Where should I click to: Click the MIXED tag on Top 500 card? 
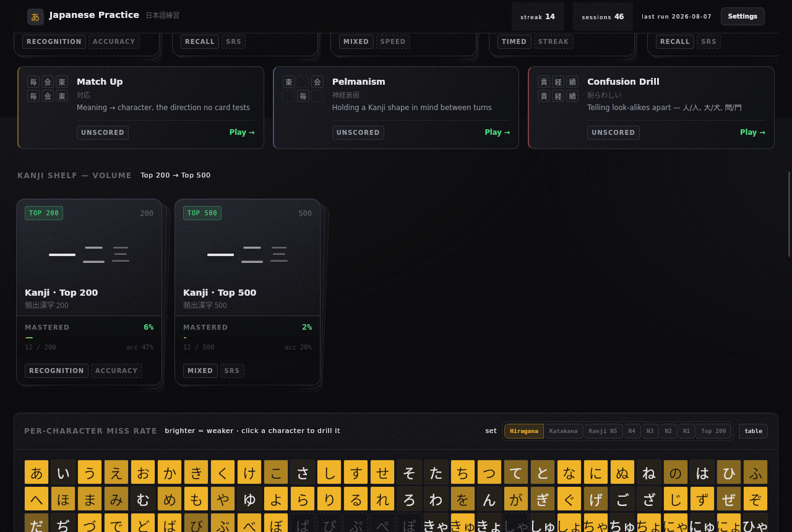(x=200, y=371)
